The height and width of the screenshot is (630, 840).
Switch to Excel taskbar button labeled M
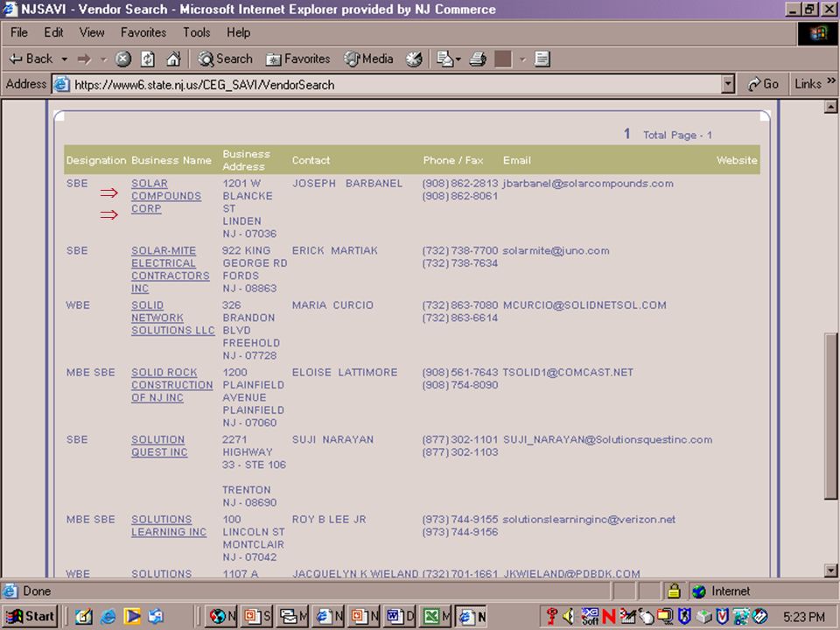[437, 617]
